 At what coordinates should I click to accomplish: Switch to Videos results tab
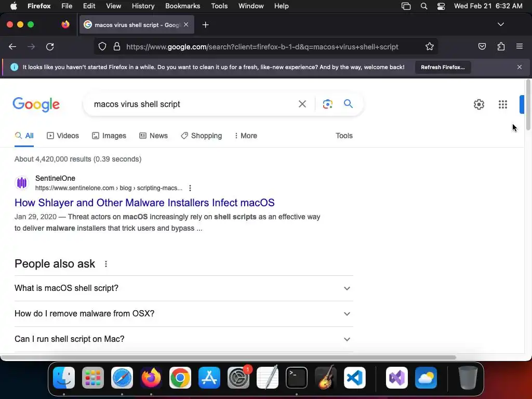63,136
